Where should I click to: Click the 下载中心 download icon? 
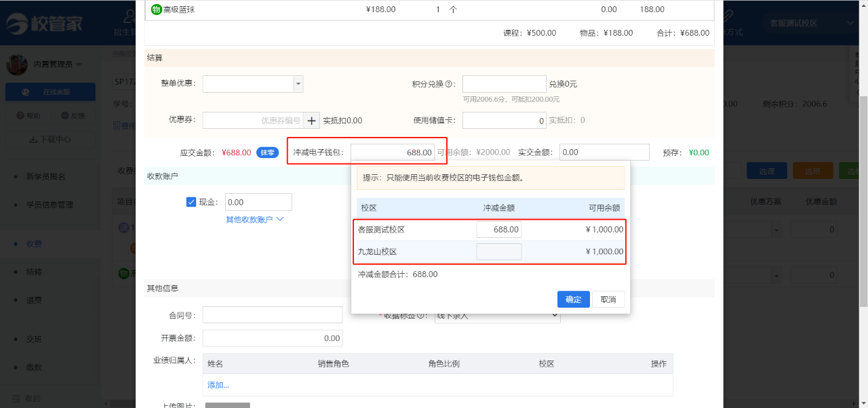pyautogui.click(x=33, y=140)
